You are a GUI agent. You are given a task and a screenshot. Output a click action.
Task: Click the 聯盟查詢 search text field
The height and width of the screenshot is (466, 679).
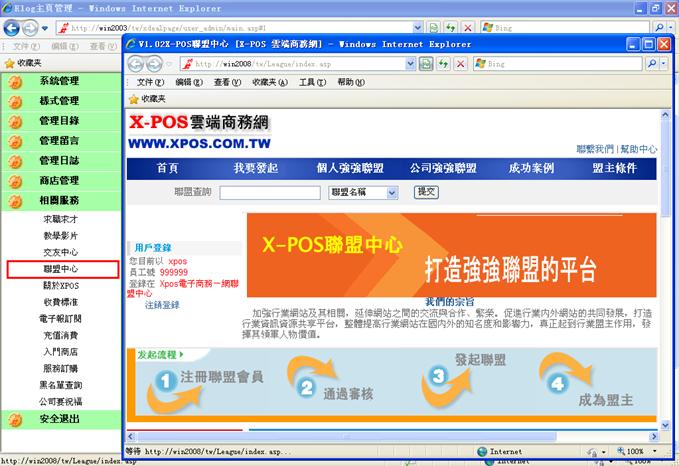269,192
